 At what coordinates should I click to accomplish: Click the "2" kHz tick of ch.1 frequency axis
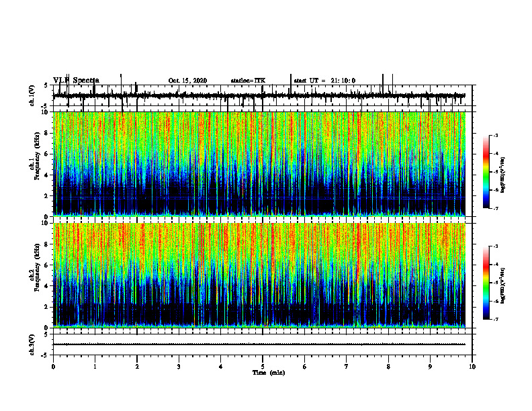coord(47,195)
